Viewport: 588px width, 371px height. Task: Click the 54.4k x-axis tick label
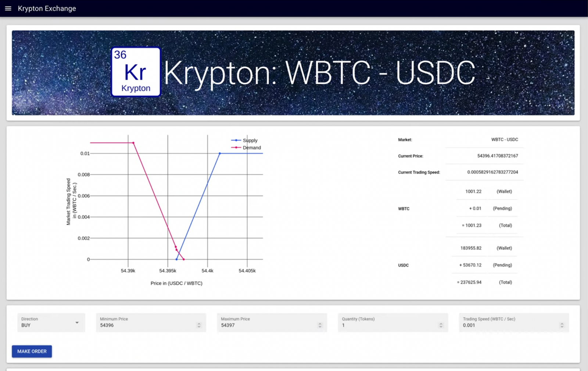(x=207, y=271)
